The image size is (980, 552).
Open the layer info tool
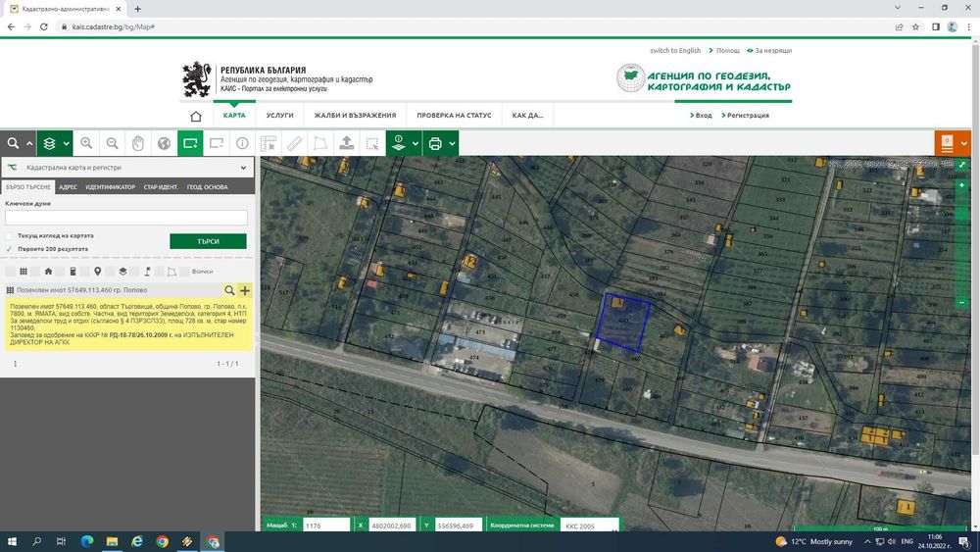(x=398, y=143)
